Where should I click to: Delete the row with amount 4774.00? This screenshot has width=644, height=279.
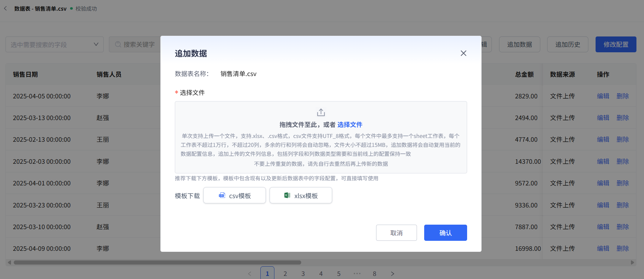tap(623, 139)
